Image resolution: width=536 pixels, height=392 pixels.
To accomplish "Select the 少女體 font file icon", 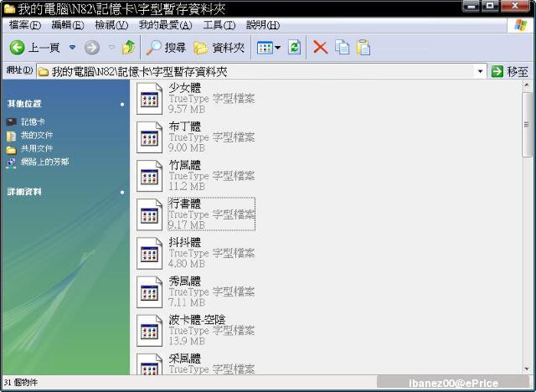I will [149, 99].
